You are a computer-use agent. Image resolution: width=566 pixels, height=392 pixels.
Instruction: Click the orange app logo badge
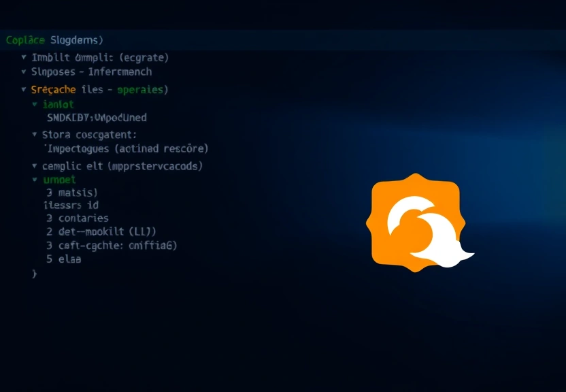point(415,220)
